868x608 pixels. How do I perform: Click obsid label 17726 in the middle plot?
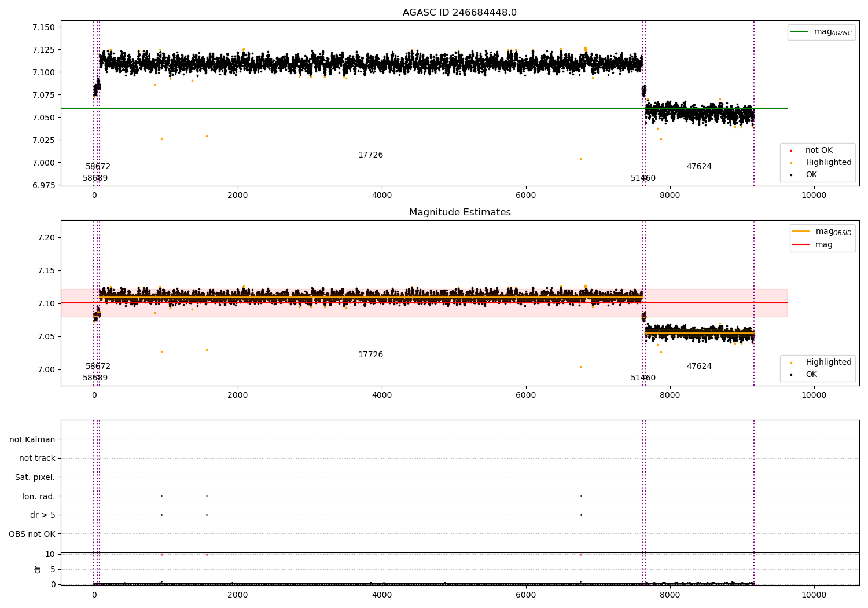pos(370,355)
